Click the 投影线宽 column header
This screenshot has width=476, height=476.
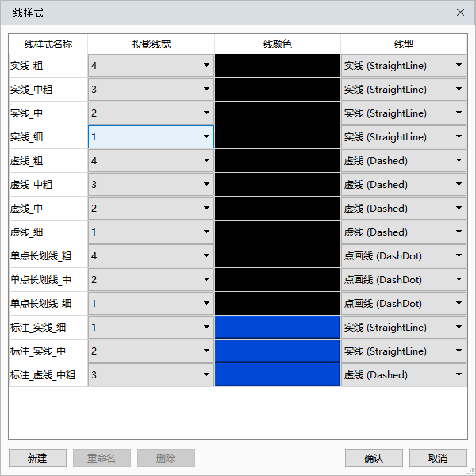(x=152, y=44)
